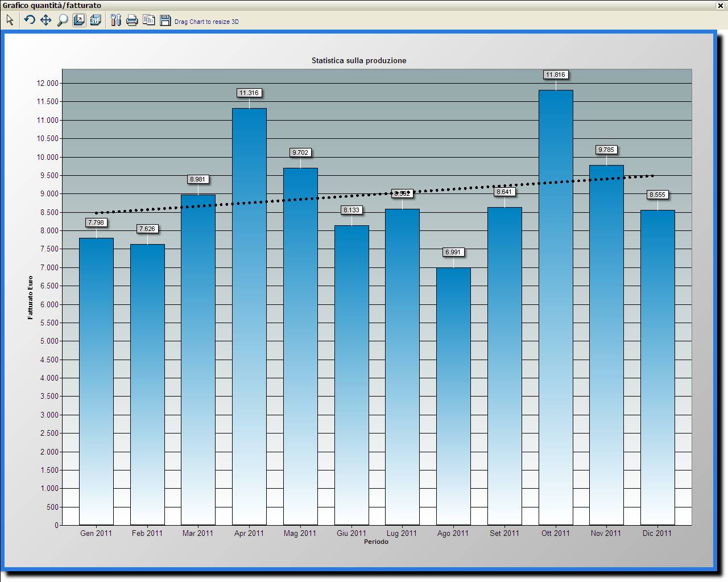Open the chart editor tools

116,20
